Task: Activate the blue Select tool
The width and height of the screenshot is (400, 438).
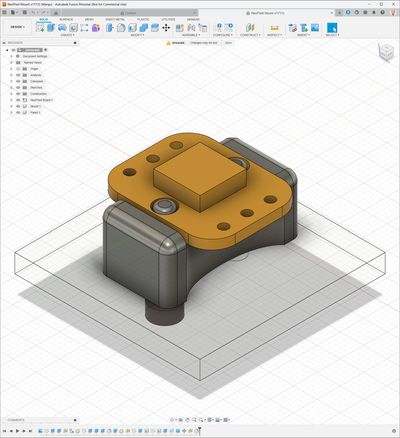Action: tap(332, 27)
